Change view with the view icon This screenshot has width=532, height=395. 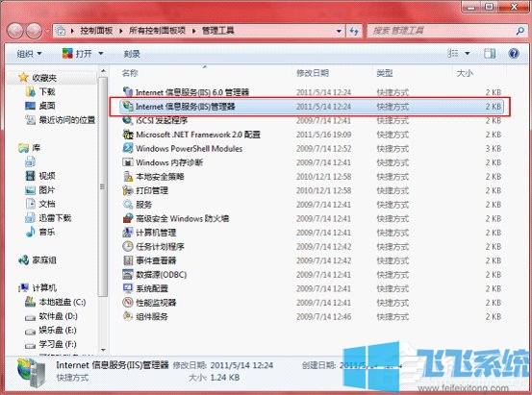[x=453, y=54]
